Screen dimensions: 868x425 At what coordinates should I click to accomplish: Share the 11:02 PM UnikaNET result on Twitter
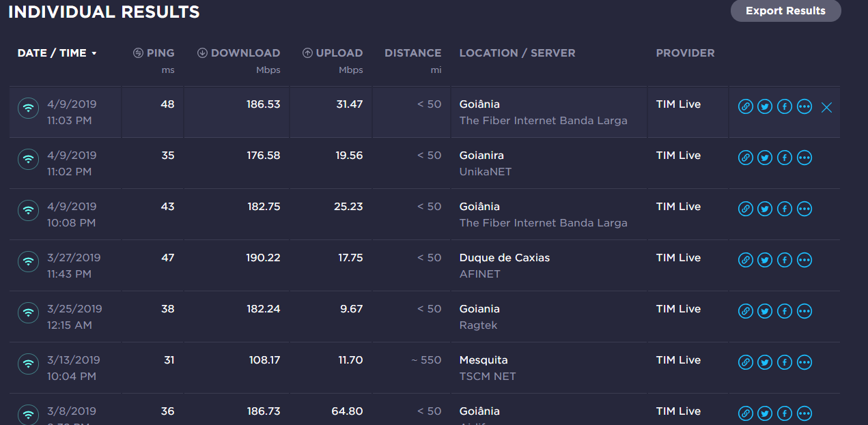tap(765, 158)
